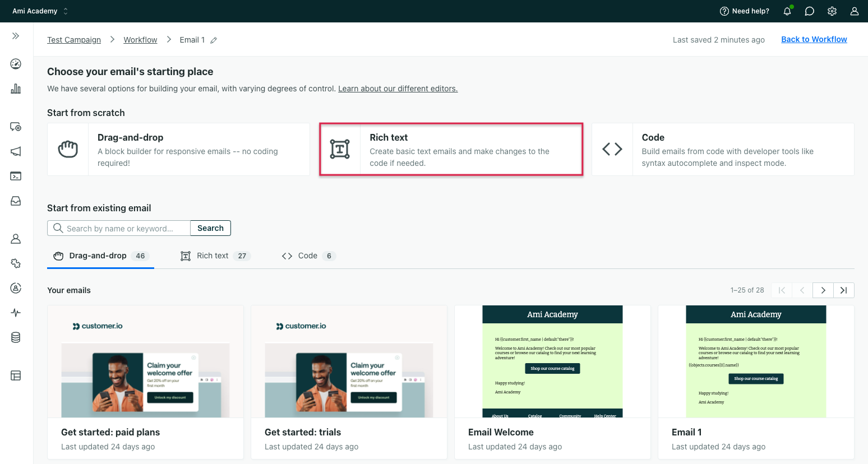Open the settings gear icon
The image size is (868, 464).
click(832, 11)
